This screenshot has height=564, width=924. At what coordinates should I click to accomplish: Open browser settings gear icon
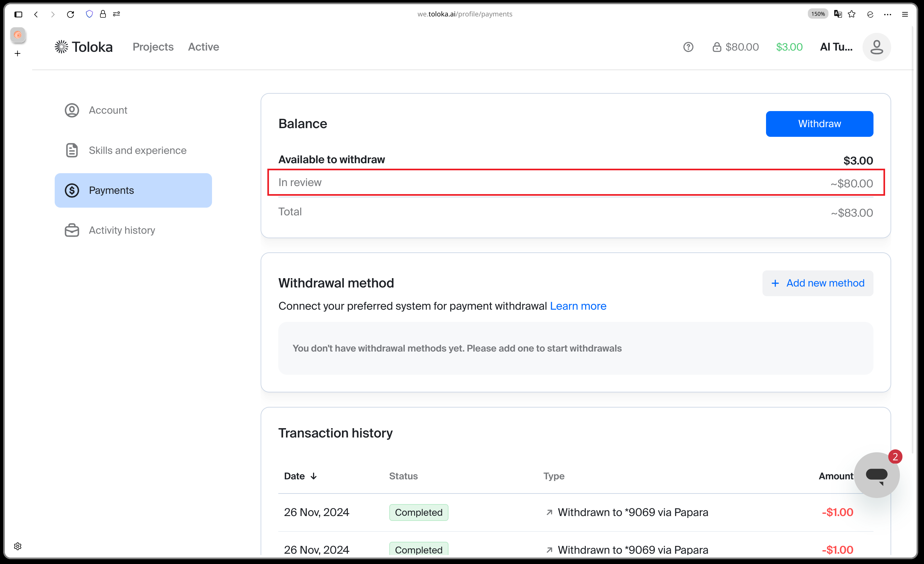pos(18,546)
